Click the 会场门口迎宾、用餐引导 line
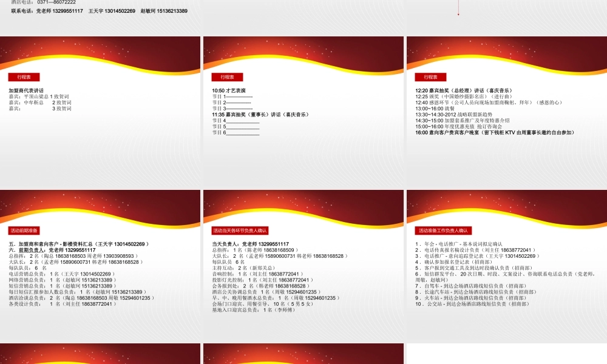Image resolution: width=607 pixels, height=364 pixels. (263, 304)
